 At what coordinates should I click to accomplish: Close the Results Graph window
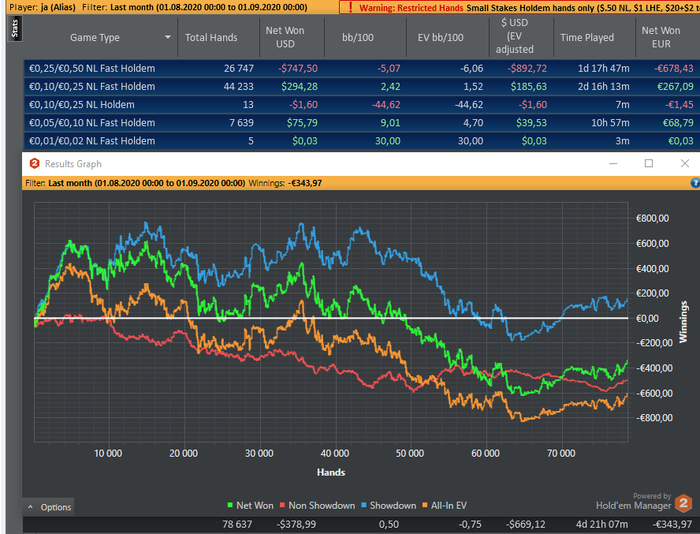(684, 163)
